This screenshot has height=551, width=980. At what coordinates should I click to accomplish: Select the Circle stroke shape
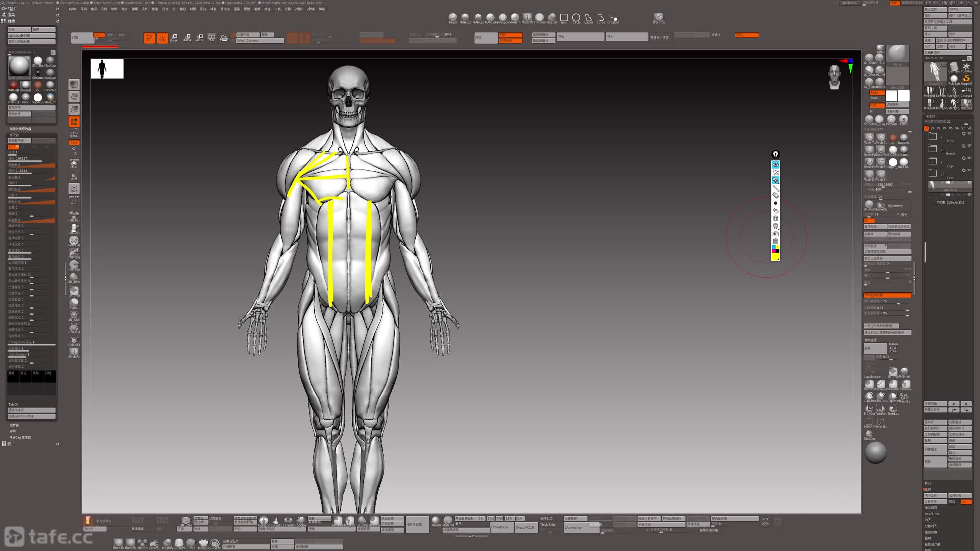tap(576, 18)
